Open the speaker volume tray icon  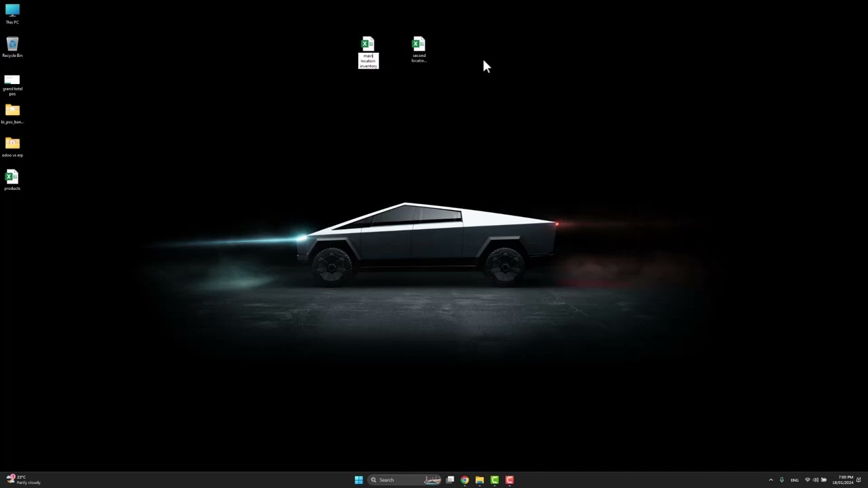(815, 480)
